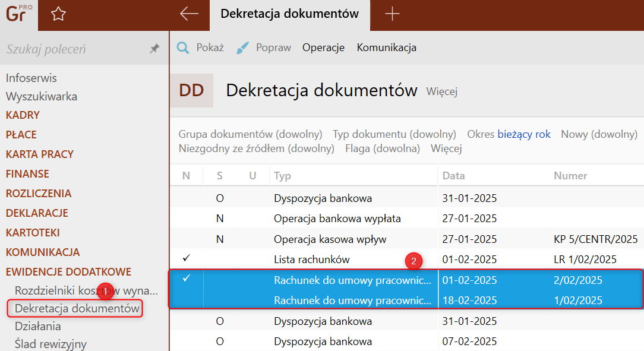Viewport: 644px width, 351px height.
Task: Pin the command search panel
Action: 154,49
